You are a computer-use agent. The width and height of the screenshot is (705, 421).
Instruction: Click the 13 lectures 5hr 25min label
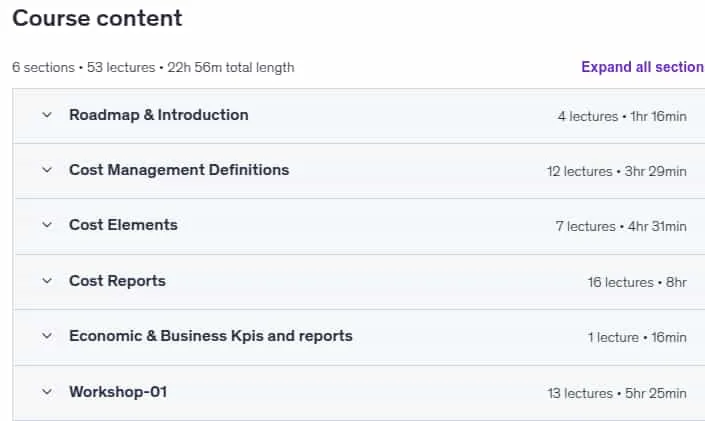pos(617,394)
